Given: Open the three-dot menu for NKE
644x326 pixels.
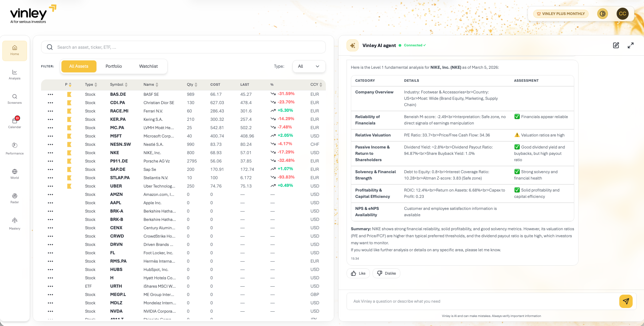Looking at the screenshot, I should tap(50, 153).
